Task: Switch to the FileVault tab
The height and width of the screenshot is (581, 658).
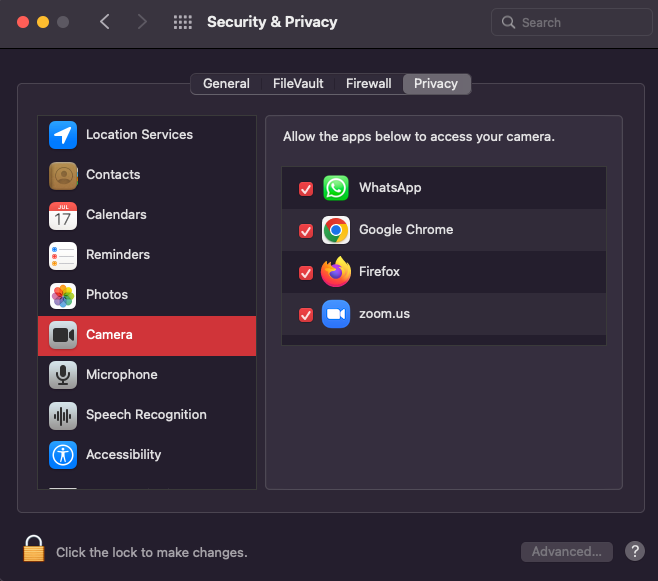Action: click(298, 83)
